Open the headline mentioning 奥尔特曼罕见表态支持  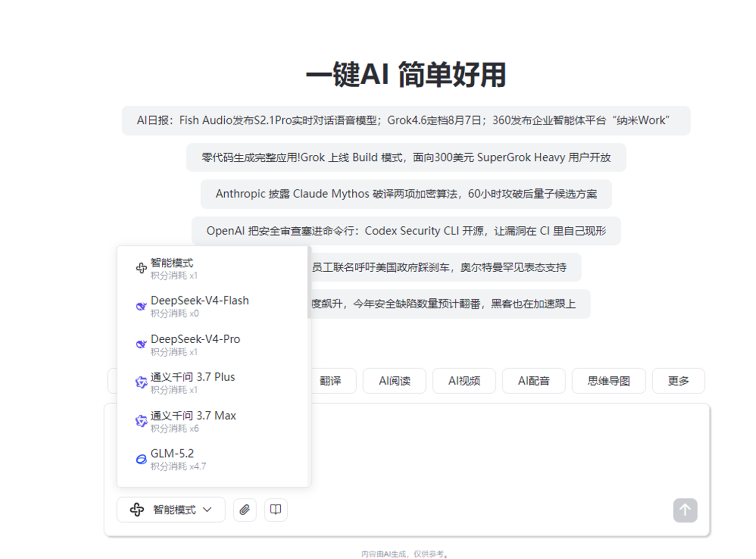[446, 267]
